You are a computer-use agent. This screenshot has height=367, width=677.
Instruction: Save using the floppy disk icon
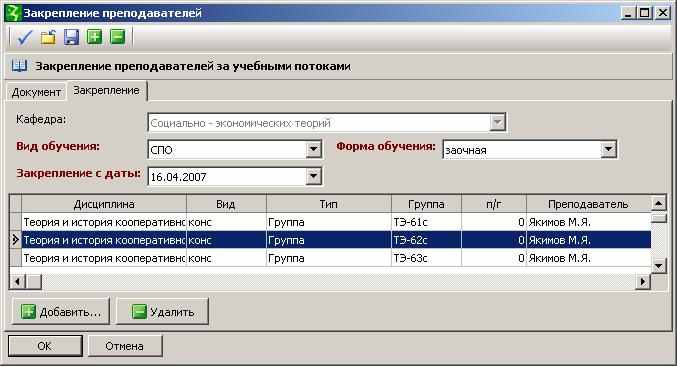click(x=71, y=38)
